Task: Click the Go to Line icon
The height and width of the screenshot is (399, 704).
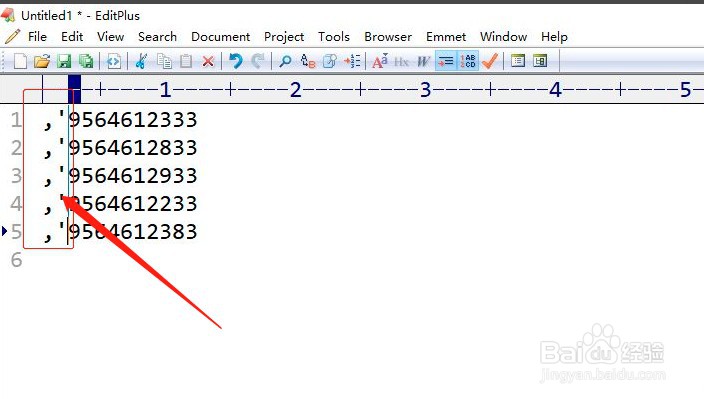Action: (x=352, y=61)
